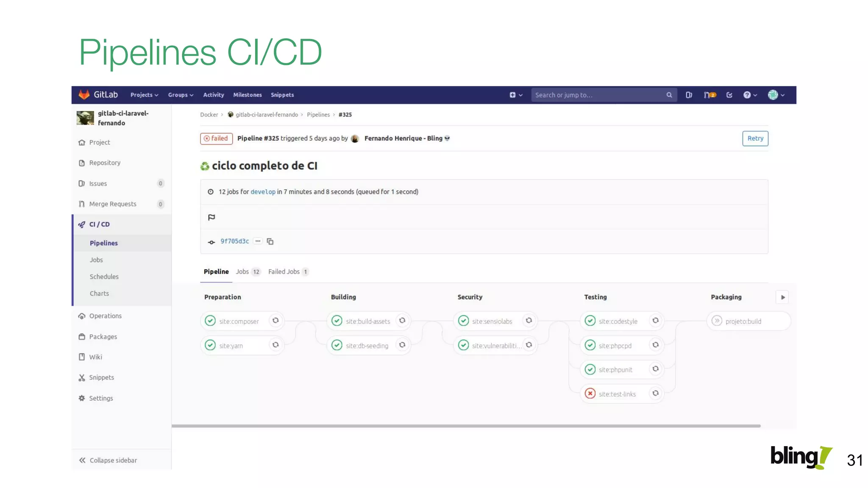
Task: Click the project avatar thumbnail in sidebar
Action: point(85,118)
